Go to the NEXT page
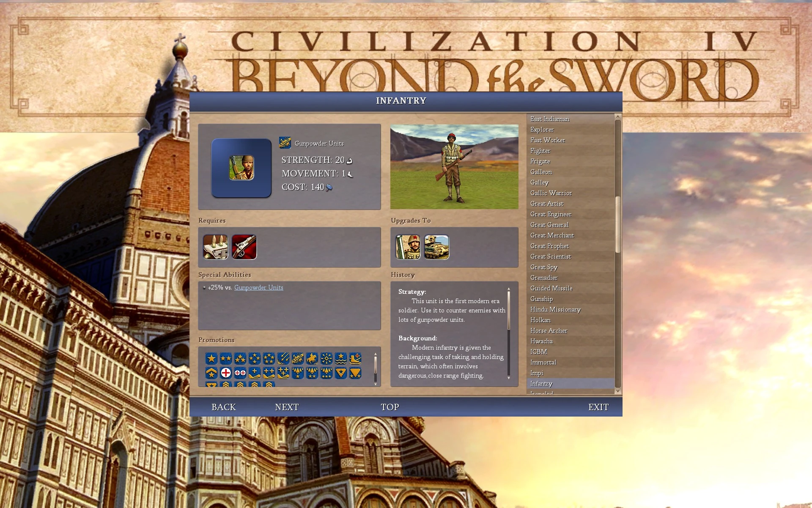Image resolution: width=812 pixels, height=508 pixels. 287,407
